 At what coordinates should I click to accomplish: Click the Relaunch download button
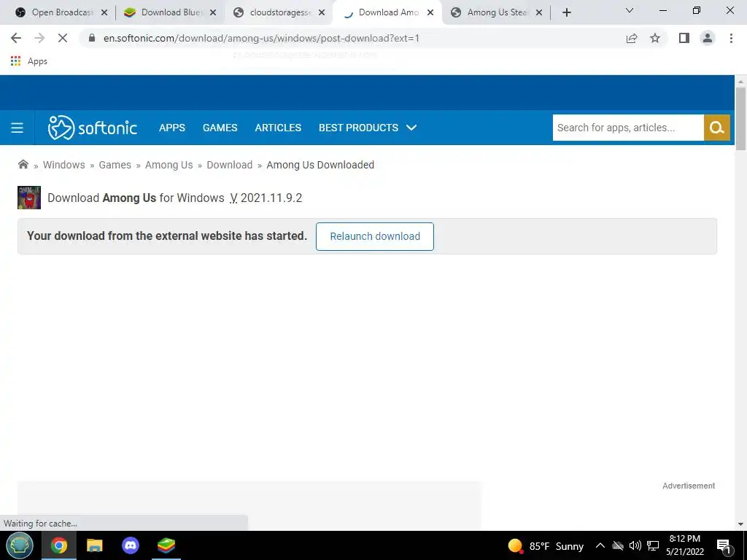[375, 236]
